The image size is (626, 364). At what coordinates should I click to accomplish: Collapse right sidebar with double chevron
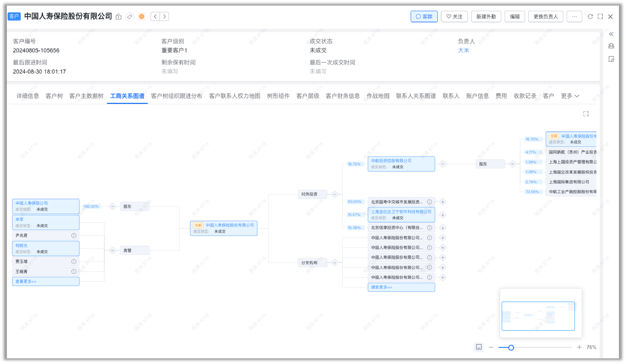click(x=611, y=34)
